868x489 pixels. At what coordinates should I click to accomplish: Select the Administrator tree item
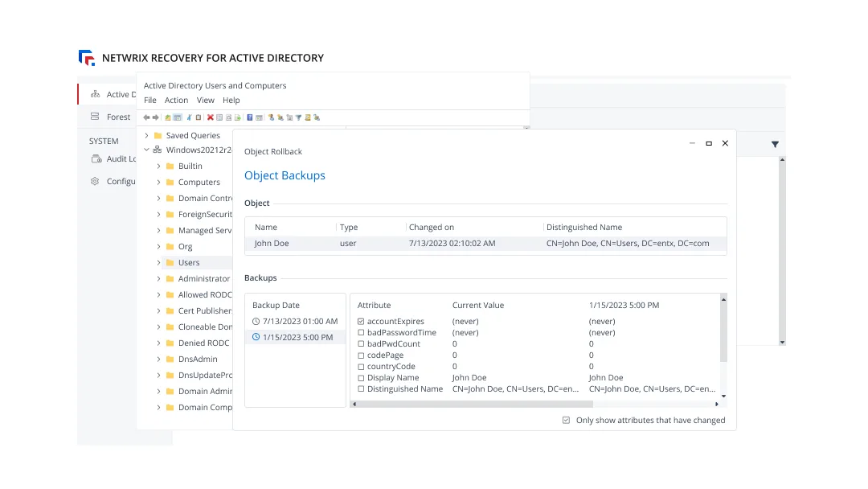(203, 278)
